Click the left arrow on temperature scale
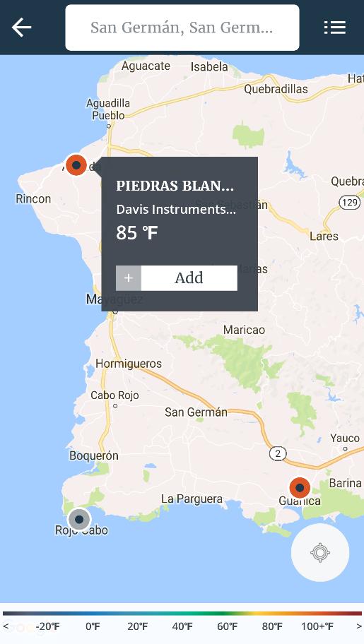 click(x=6, y=626)
